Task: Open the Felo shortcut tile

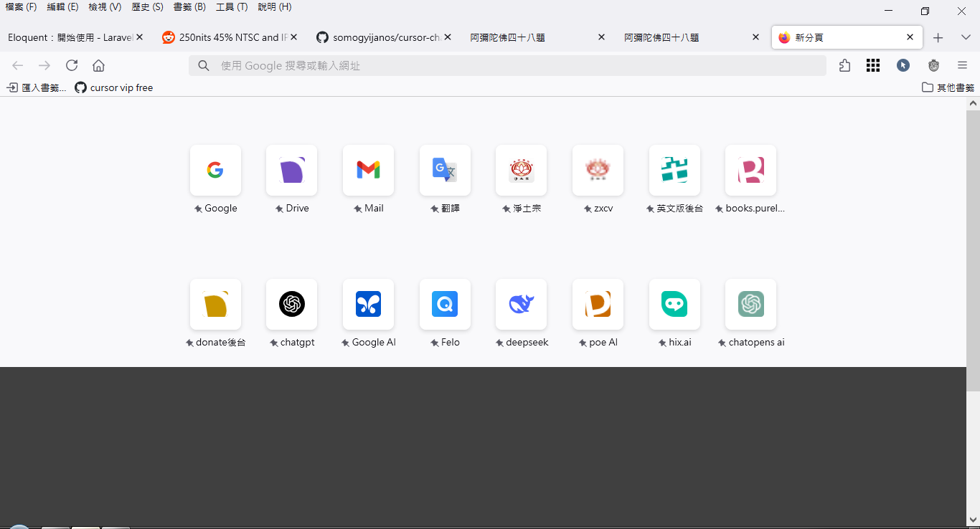Action: 445,305
